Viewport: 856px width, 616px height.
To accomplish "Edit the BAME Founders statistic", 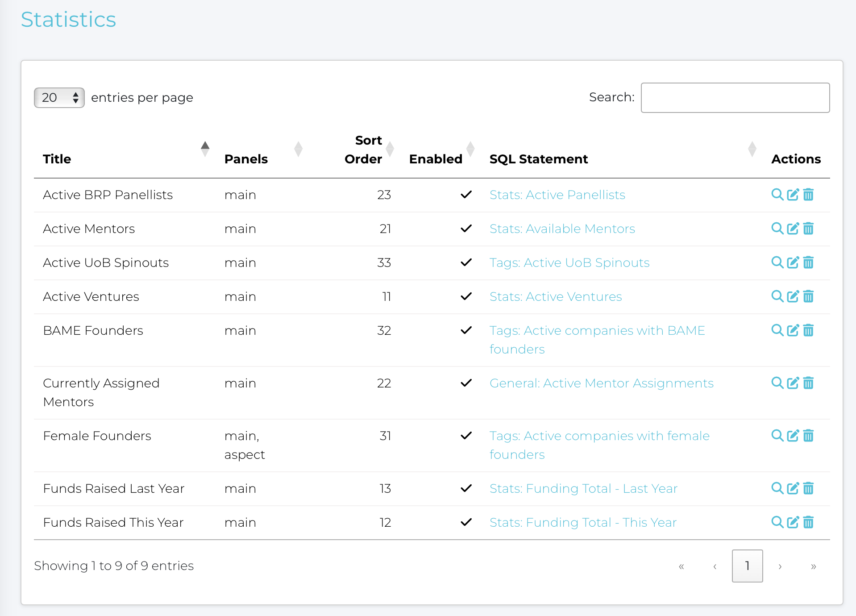I will 793,330.
